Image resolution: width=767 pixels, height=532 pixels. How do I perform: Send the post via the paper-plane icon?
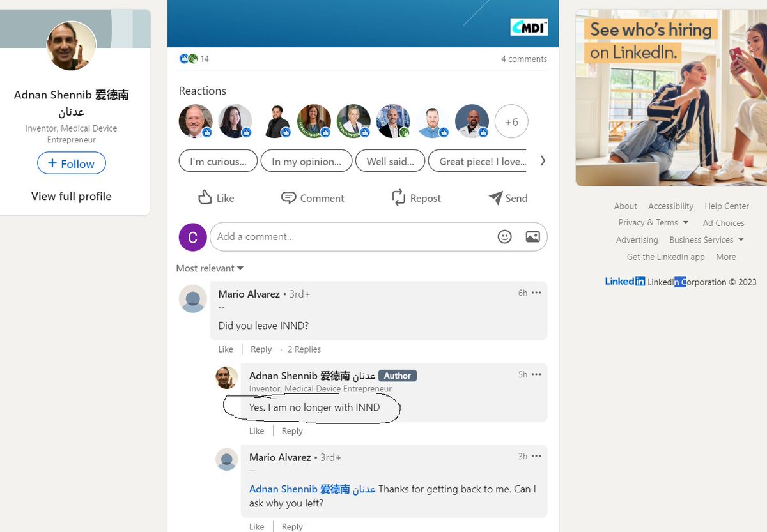[508, 198]
